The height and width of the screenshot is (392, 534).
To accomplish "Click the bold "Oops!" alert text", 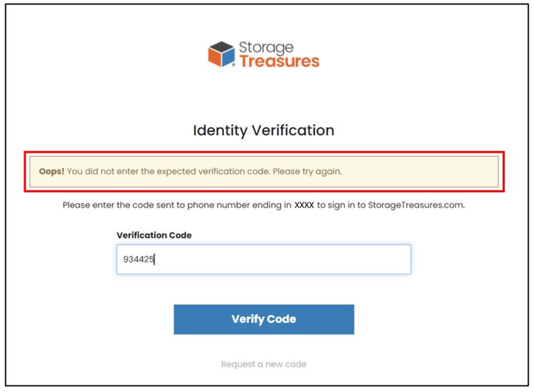I will tap(51, 171).
